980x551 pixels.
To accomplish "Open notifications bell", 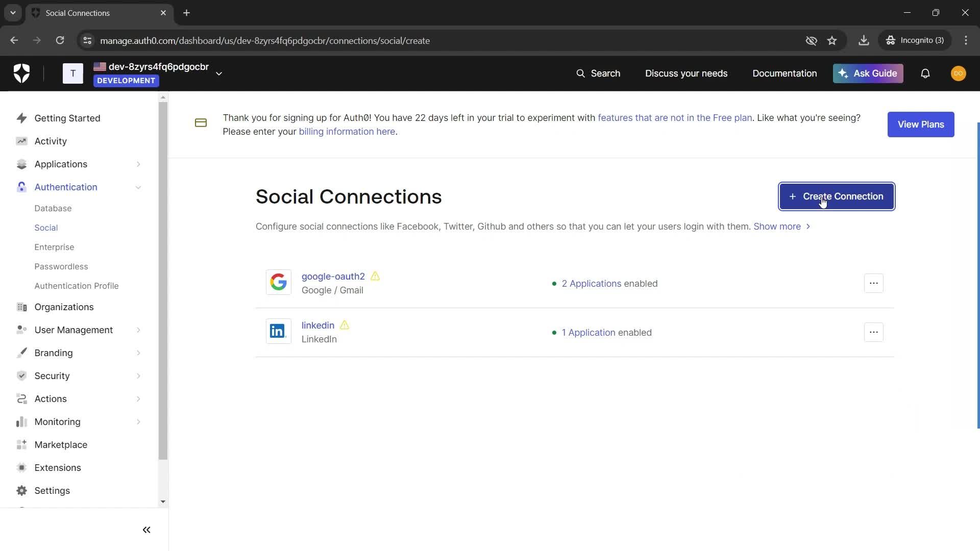I will [925, 73].
